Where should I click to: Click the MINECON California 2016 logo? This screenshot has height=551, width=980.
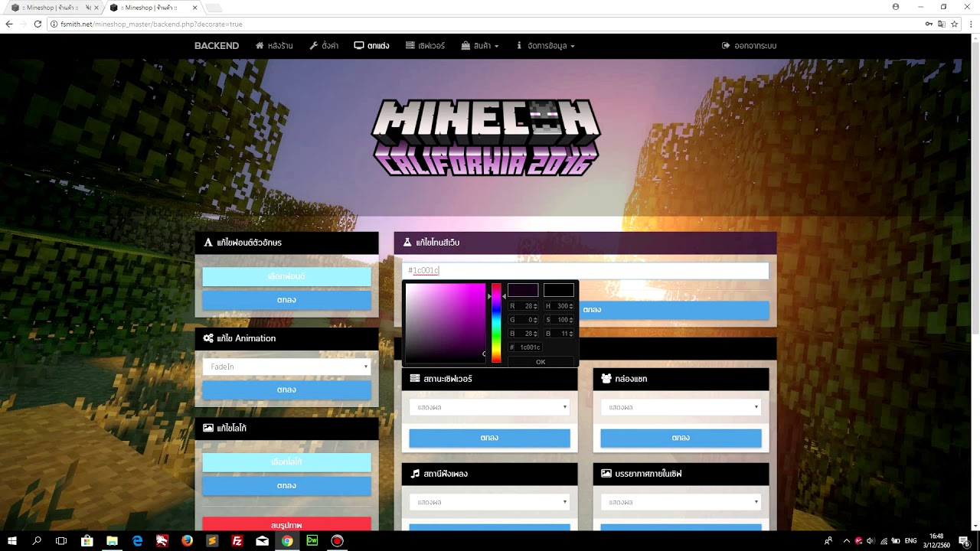pos(485,138)
